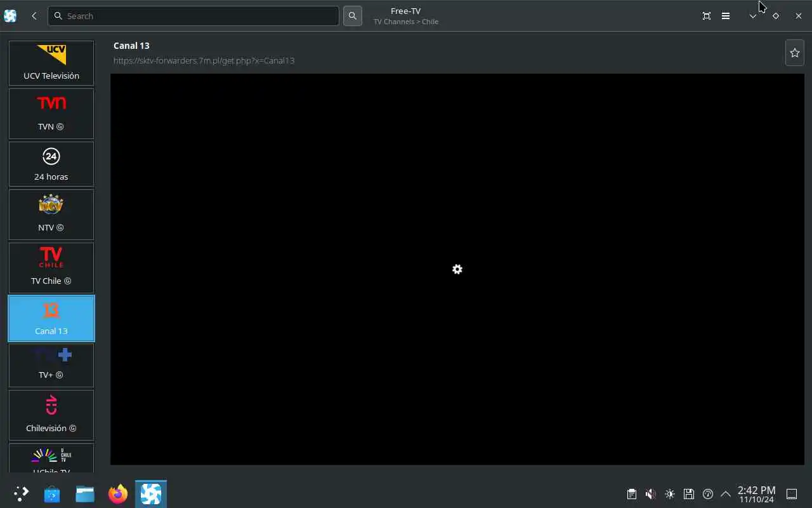Open the brightness tray icon
The height and width of the screenshot is (508, 812).
(x=670, y=493)
